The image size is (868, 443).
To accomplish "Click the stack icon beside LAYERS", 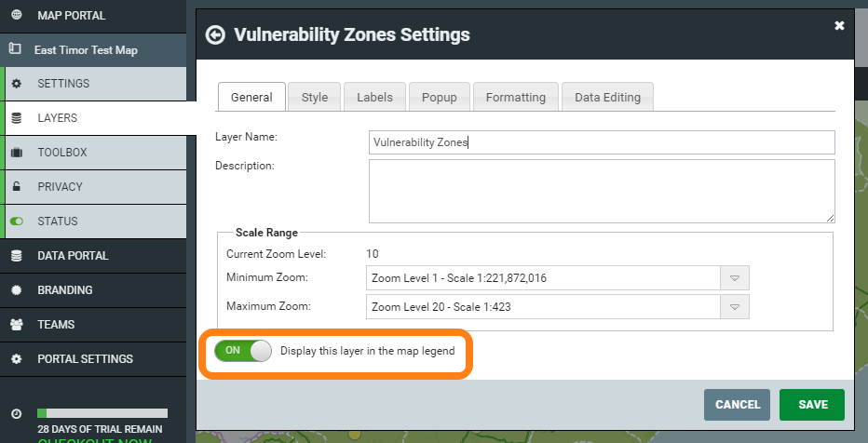I will 17,118.
